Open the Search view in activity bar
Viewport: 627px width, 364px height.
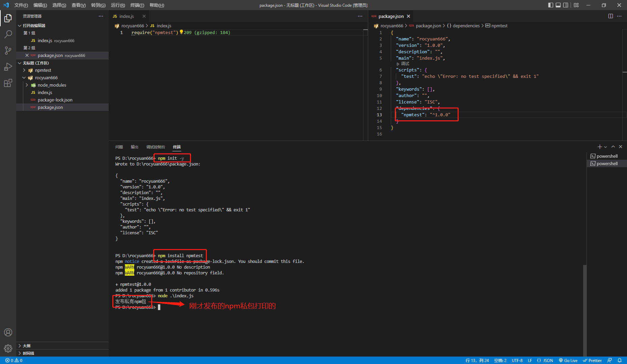pos(8,34)
